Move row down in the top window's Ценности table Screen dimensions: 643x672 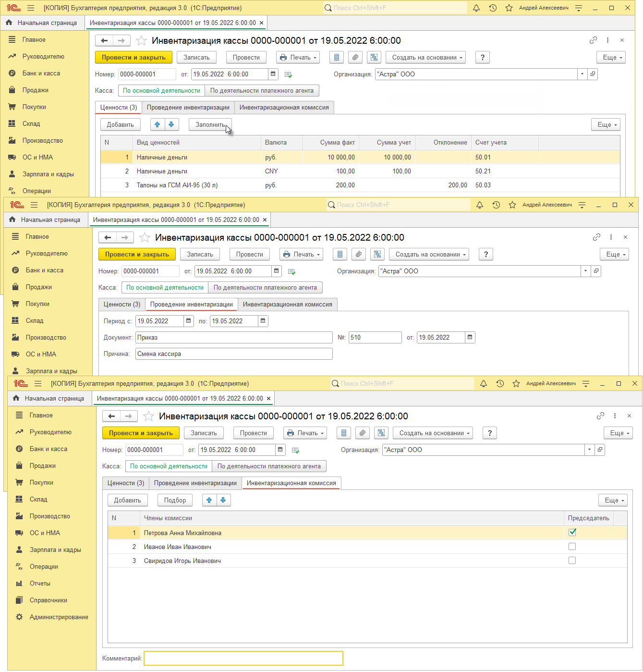click(171, 124)
